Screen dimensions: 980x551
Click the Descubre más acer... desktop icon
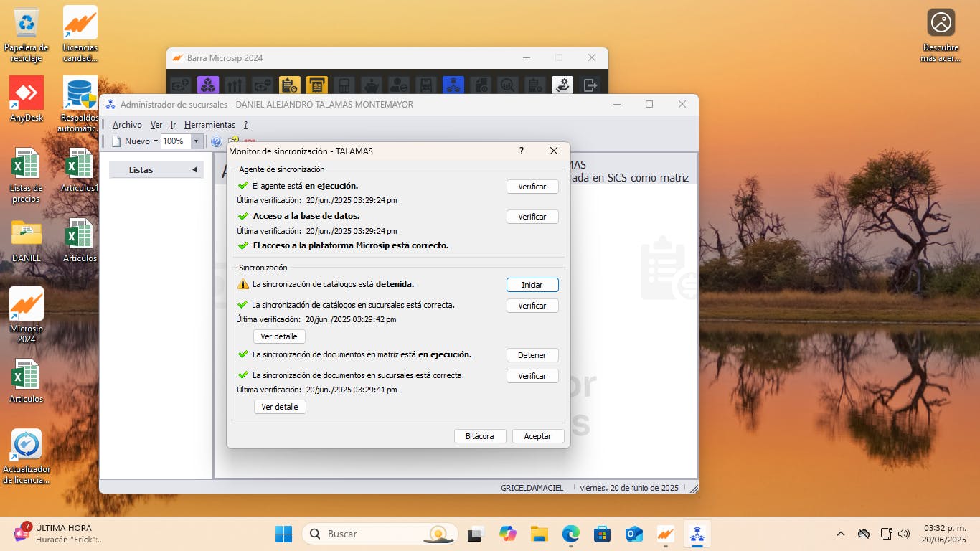(x=941, y=35)
